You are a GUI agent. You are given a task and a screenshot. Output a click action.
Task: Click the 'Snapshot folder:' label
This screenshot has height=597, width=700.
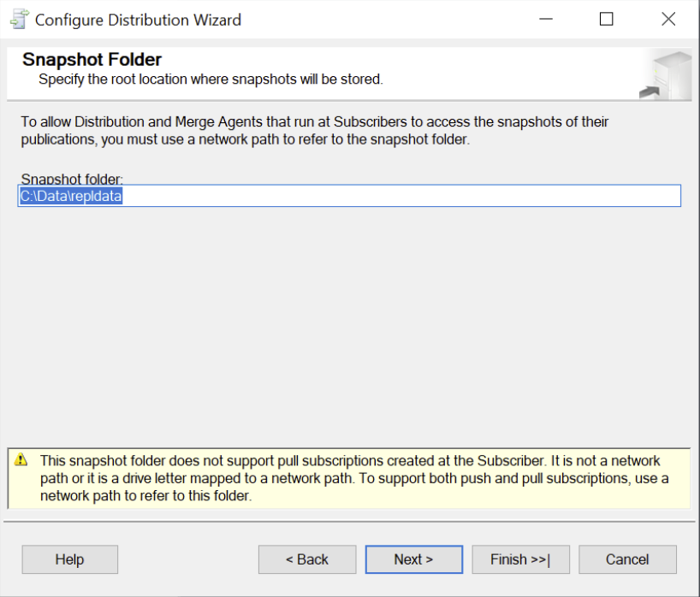point(72,179)
